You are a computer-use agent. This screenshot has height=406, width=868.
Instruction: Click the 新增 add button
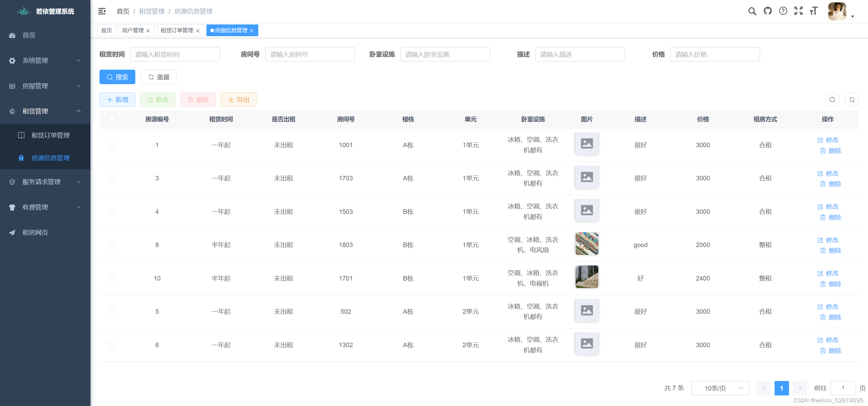coord(117,100)
